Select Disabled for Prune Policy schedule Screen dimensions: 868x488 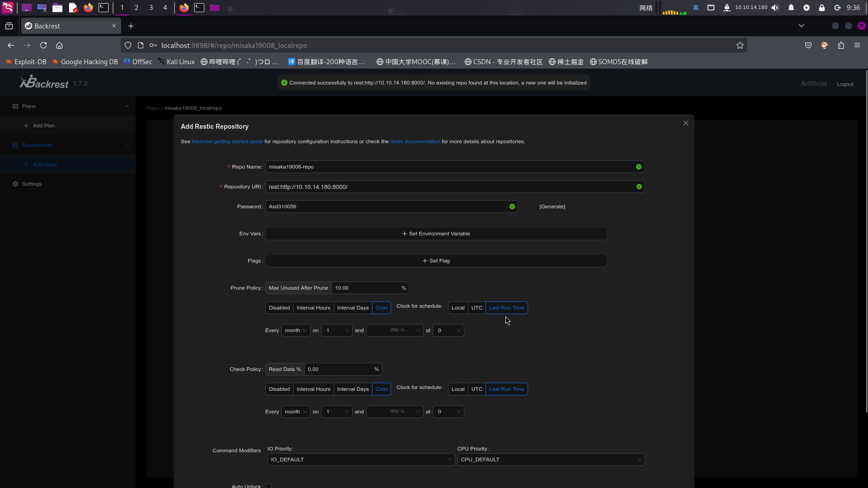tap(279, 308)
